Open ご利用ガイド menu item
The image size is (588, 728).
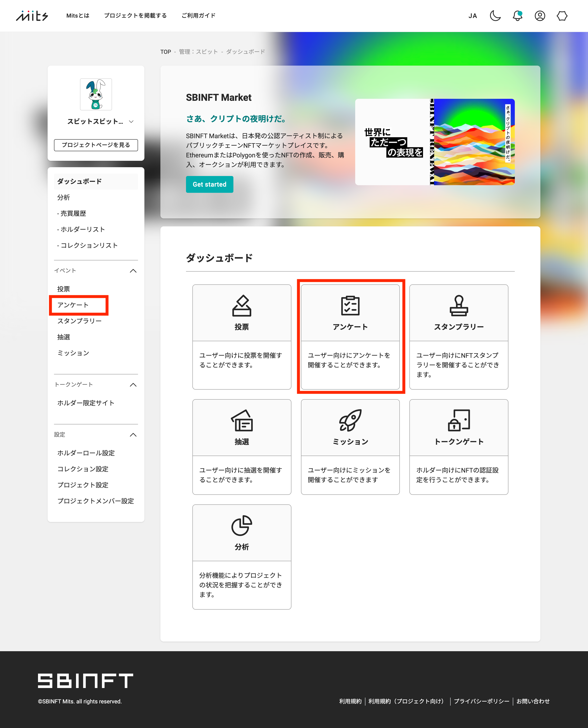(x=198, y=16)
